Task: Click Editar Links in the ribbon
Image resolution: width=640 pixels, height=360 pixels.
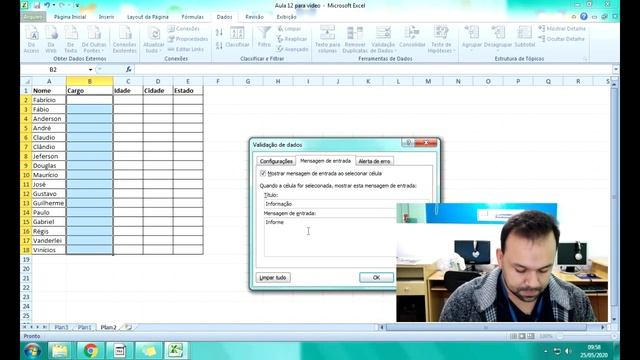Action: coord(186,49)
